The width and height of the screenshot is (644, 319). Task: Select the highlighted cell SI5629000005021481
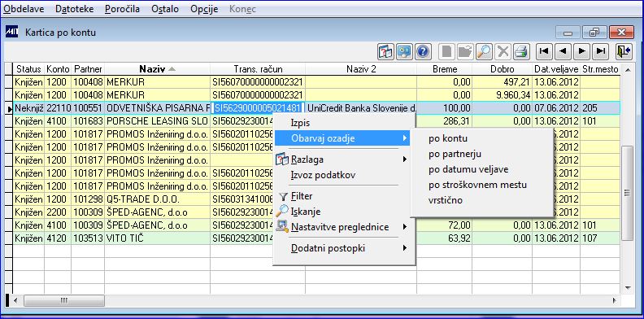click(258, 108)
